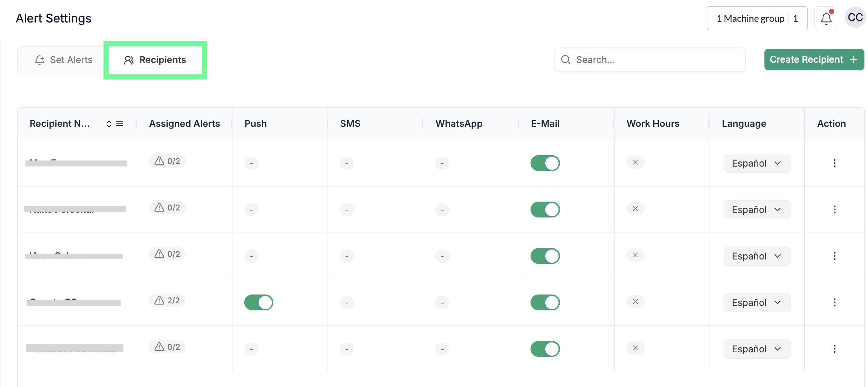868x387 pixels.
Task: Open the CC user avatar menu
Action: coord(855,18)
